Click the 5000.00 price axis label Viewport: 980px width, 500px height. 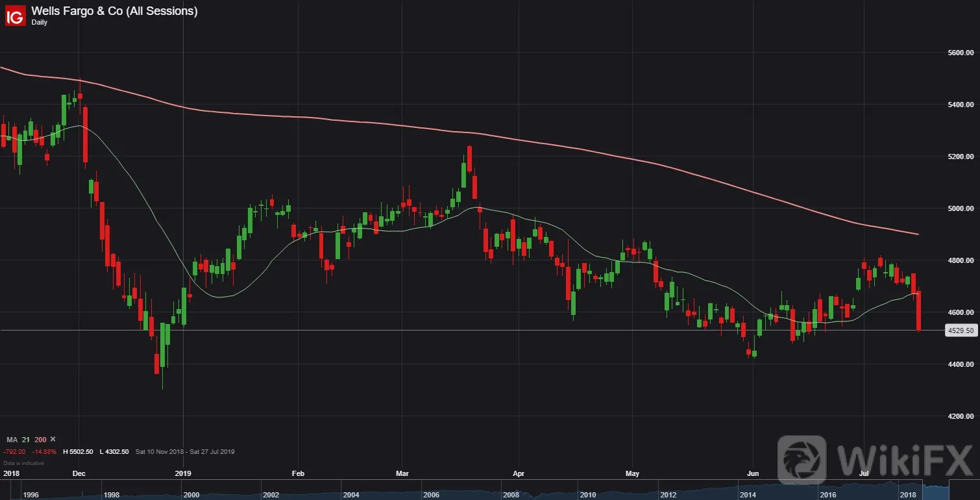tap(961, 208)
